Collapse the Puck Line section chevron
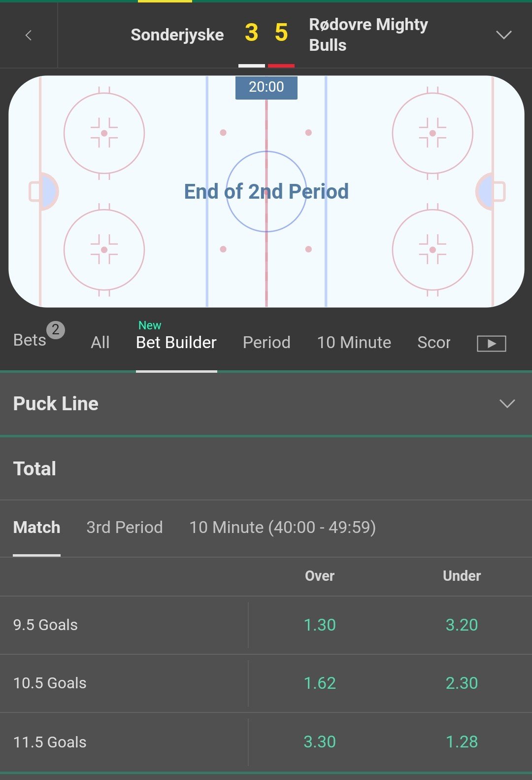 coord(507,404)
